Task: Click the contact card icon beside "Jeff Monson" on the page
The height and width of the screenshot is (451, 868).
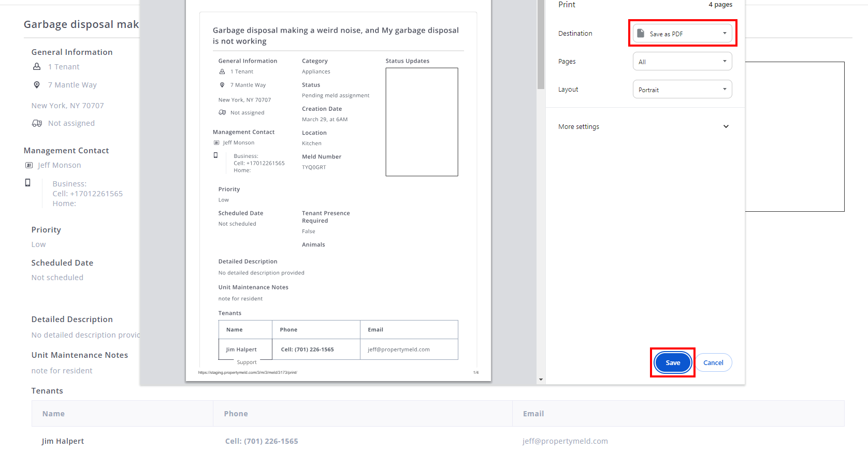Action: point(29,165)
